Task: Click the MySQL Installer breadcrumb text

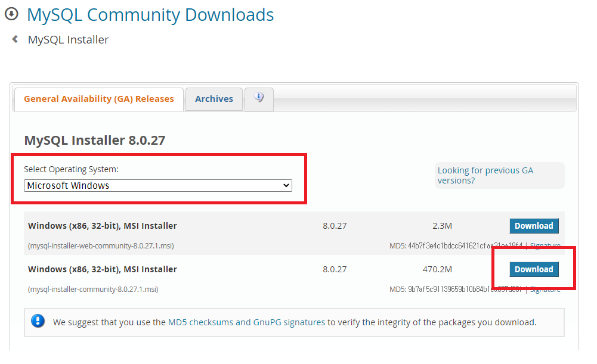Action: [x=68, y=39]
